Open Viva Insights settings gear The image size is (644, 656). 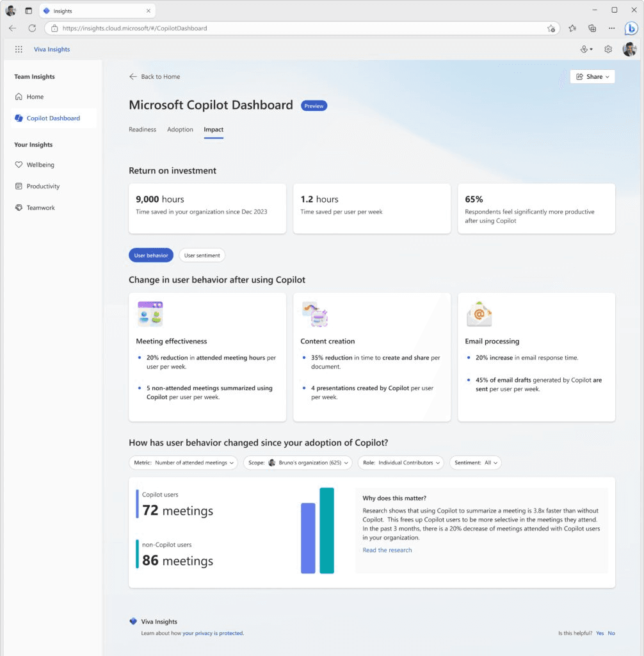(608, 49)
